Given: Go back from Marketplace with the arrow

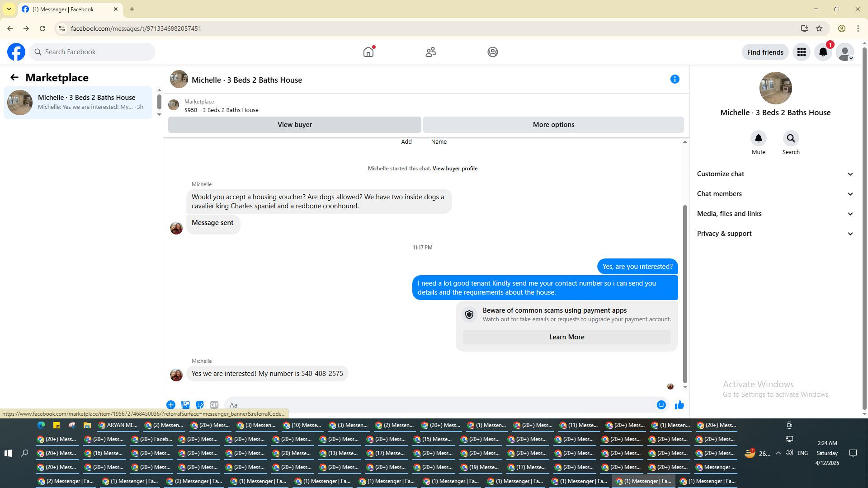Looking at the screenshot, I should (14, 77).
